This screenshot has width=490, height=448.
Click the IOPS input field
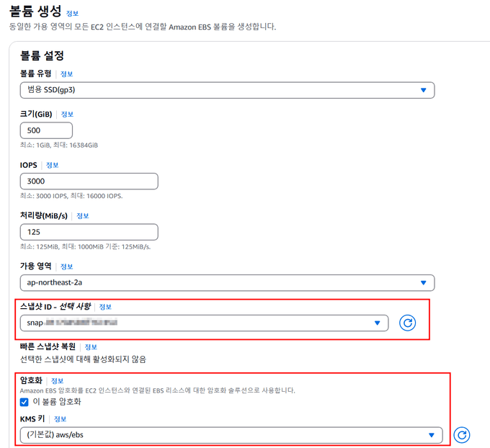(89, 182)
